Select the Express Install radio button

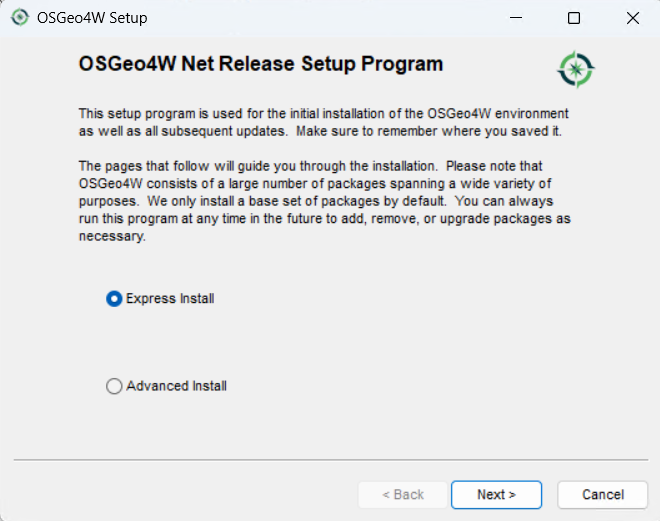114,299
